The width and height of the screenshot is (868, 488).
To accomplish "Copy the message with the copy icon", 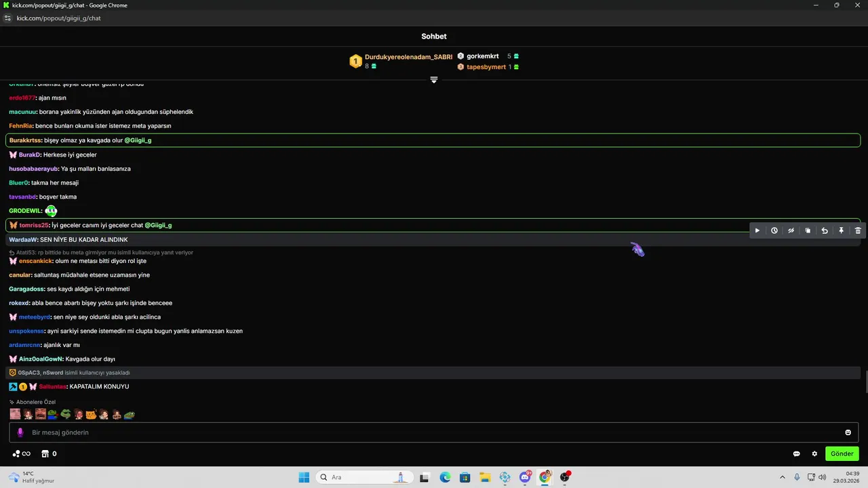I will 808,230.
